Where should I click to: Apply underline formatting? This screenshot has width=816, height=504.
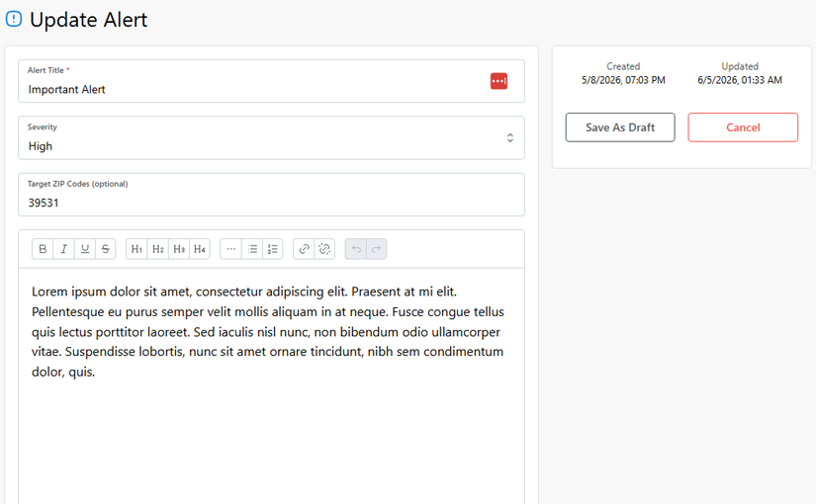point(84,249)
